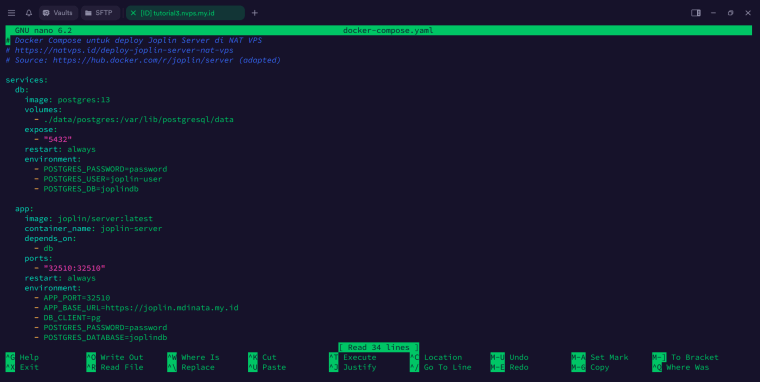
Task: Click the GNU nano 6.2 title text
Action: point(43,31)
